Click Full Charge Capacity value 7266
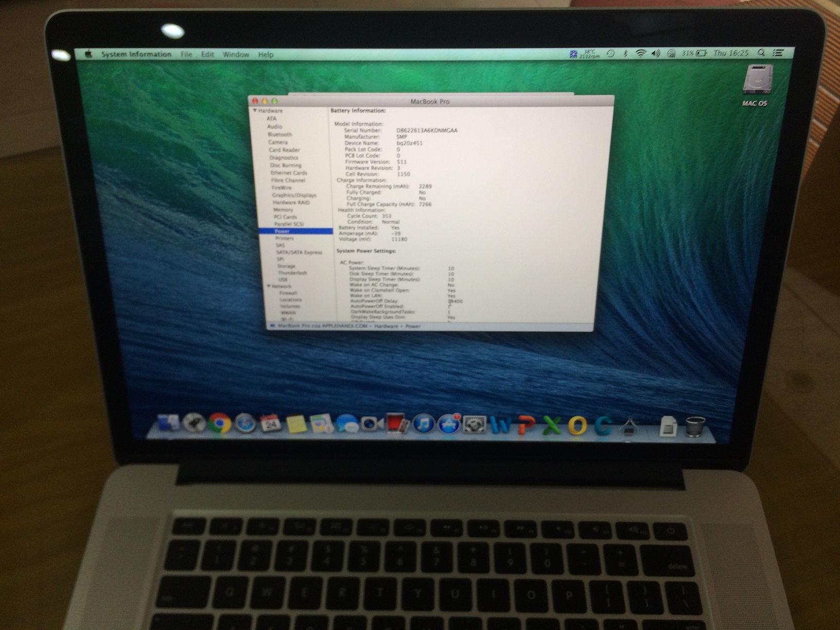The height and width of the screenshot is (630, 840). coord(425,204)
